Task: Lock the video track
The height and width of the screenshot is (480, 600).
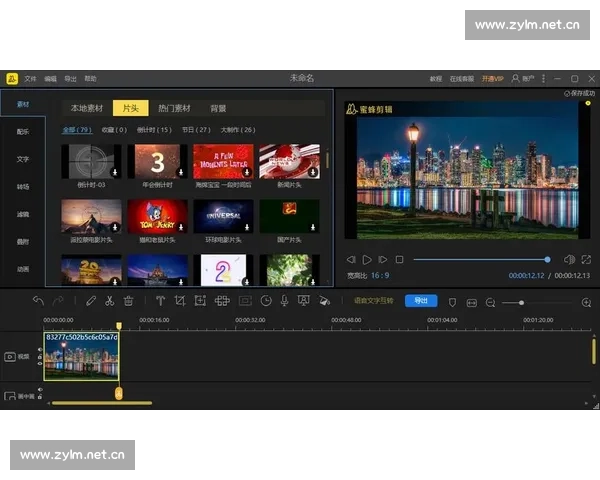Action: tap(40, 356)
